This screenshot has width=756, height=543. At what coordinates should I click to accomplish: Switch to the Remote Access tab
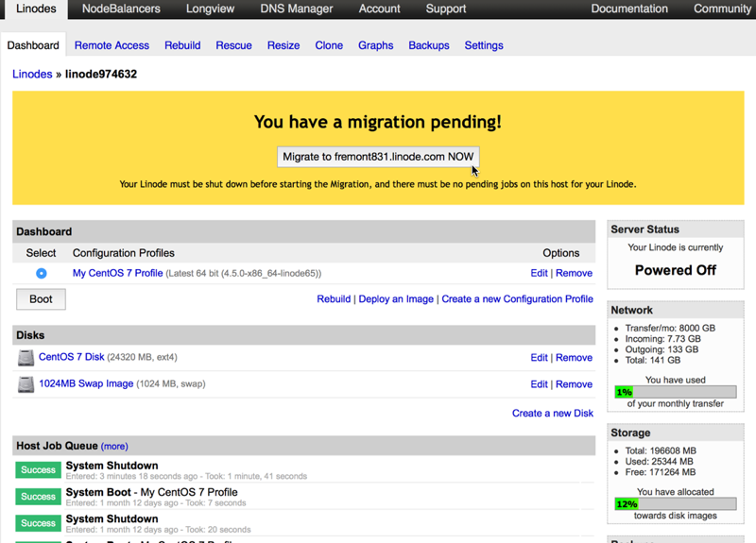[x=112, y=45]
